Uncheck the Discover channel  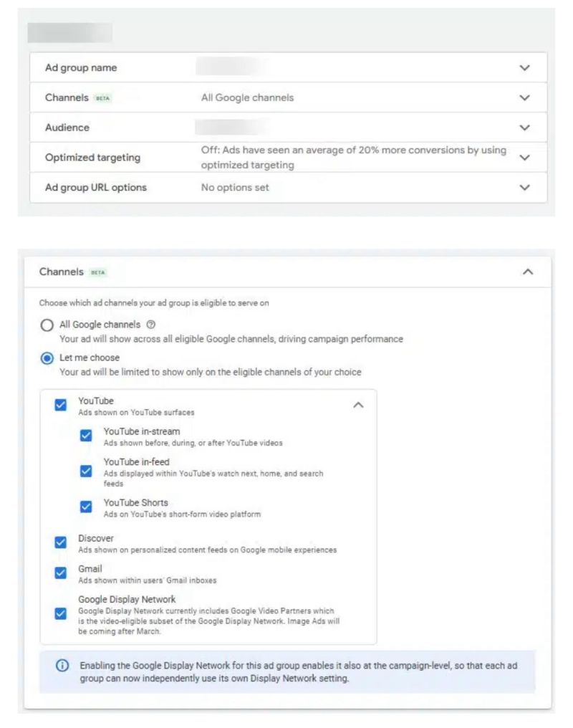point(61,542)
